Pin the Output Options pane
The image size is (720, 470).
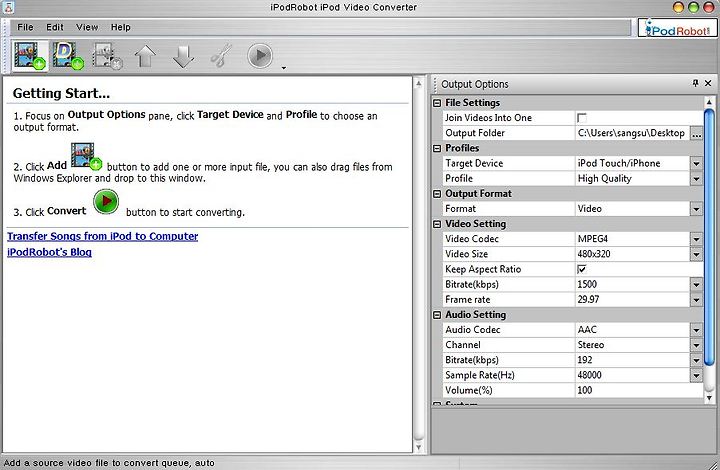695,83
